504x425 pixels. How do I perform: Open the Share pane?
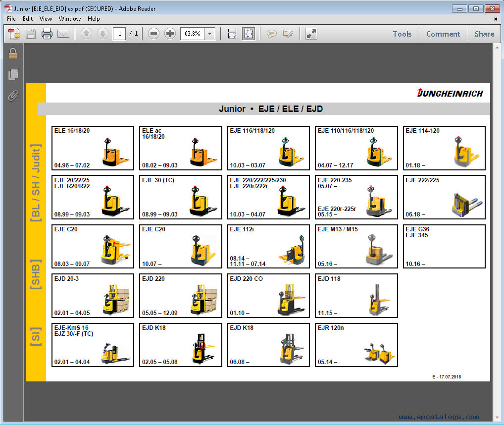tap(484, 34)
